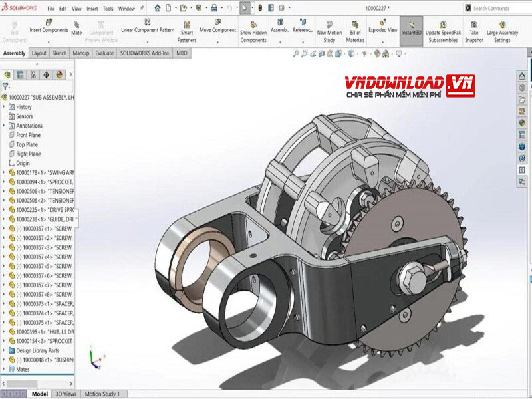Open the Motion Study 1 tab

102,394
